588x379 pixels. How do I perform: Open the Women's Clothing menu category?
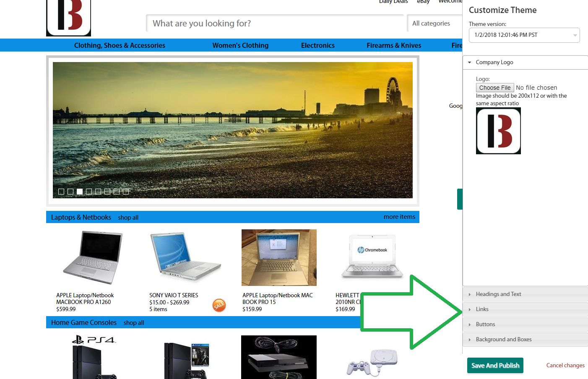click(240, 45)
